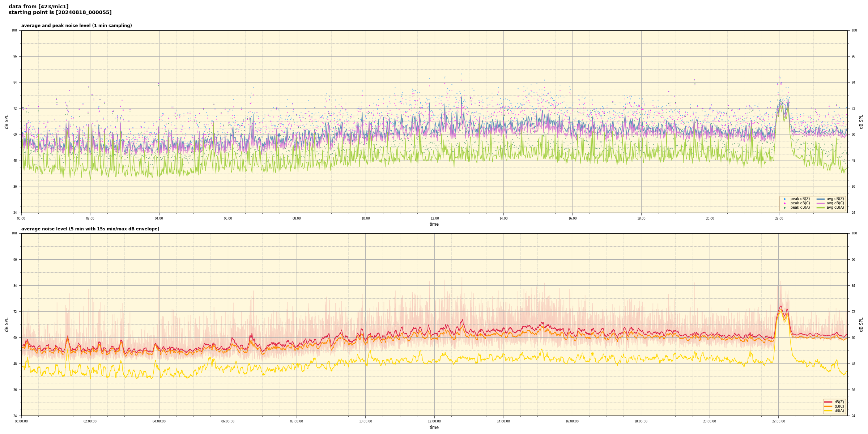Click the 'average and peak noise level' chart title
Image resolution: width=868 pixels, height=434 pixels.
pyautogui.click(x=76, y=26)
